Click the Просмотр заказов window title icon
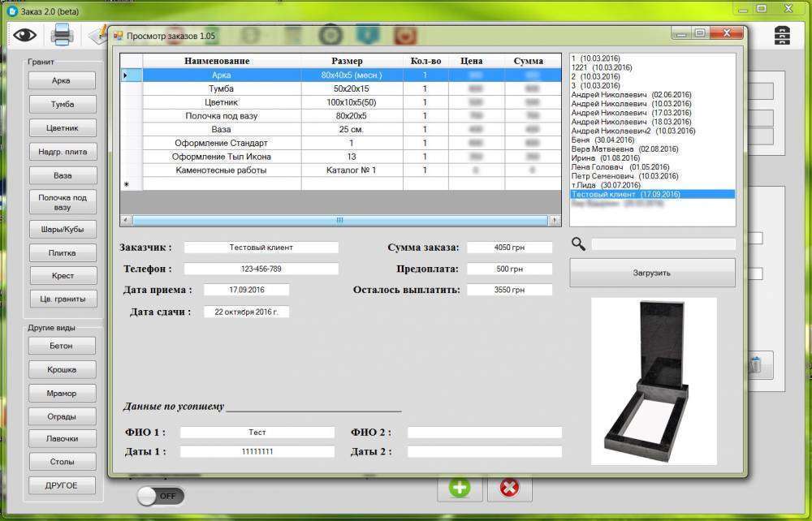The image size is (812, 521). click(118, 36)
